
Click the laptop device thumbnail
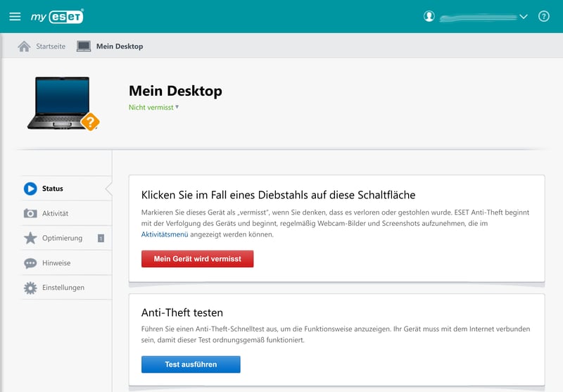pyautogui.click(x=59, y=103)
